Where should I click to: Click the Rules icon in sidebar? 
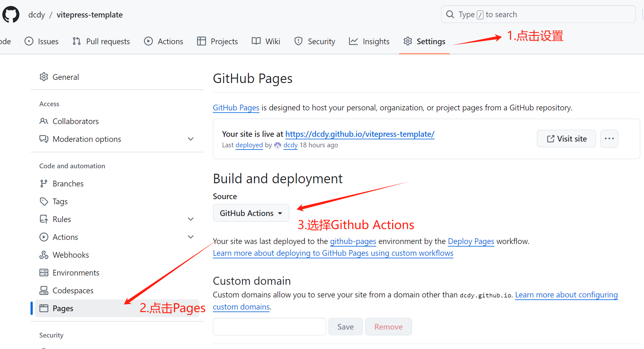(44, 219)
